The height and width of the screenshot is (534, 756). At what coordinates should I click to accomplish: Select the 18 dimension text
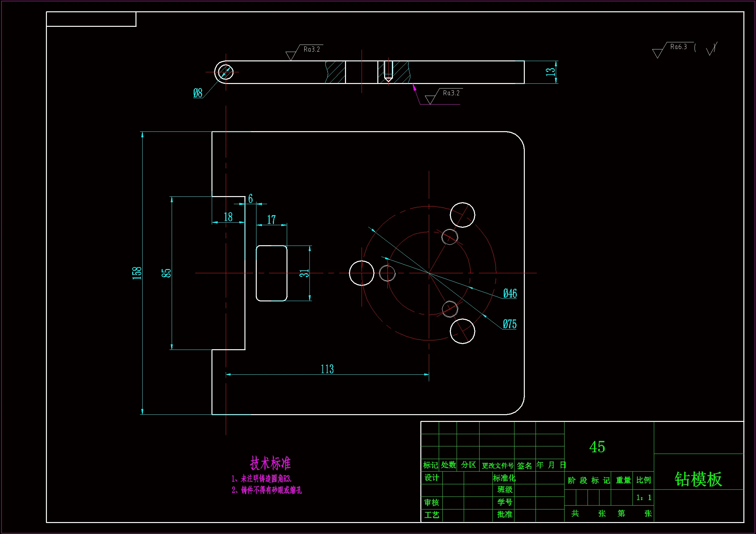(228, 217)
